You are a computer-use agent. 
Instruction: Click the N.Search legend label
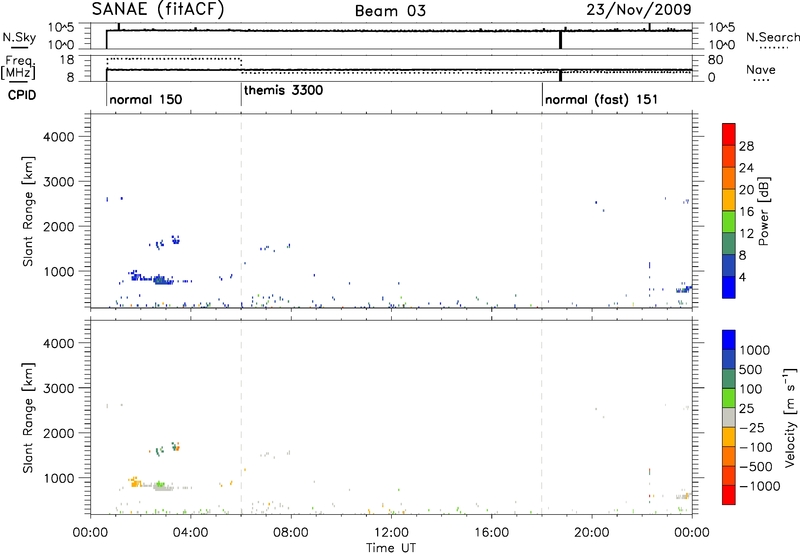(772, 37)
